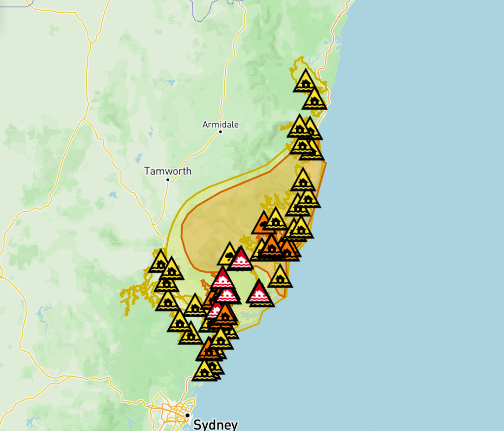Click the westernmost yellow flood warning icon
Screen dimensions: 504x431
pyautogui.click(x=160, y=262)
